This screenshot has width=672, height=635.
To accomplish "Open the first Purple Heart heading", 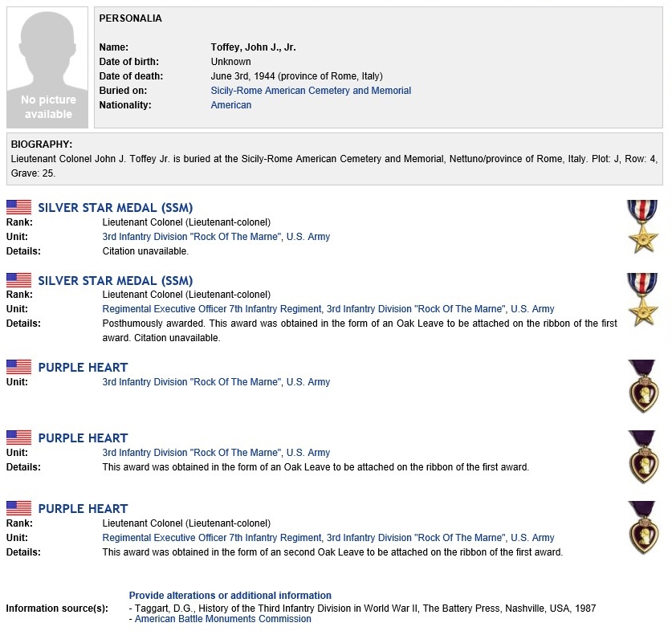I will (83, 367).
